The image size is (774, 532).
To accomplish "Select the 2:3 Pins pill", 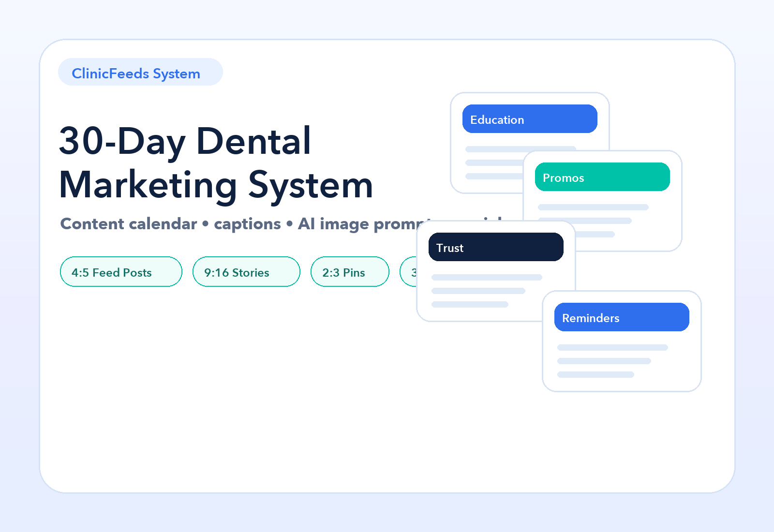I will (350, 272).
